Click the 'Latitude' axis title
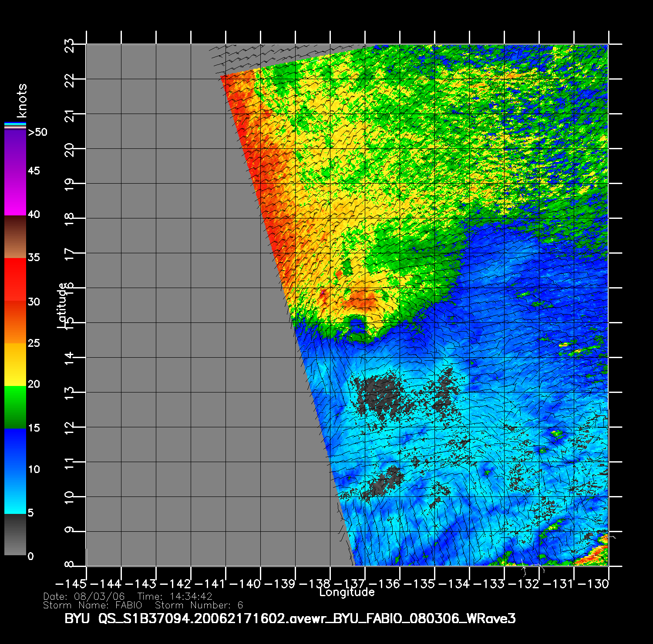Screen dimensions: 653x644 (x=62, y=305)
